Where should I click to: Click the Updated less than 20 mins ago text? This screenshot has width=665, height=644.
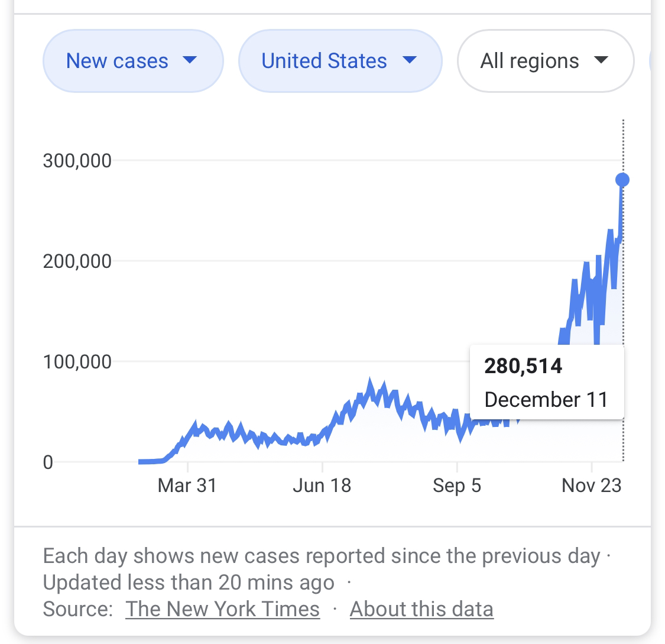pyautogui.click(x=189, y=583)
